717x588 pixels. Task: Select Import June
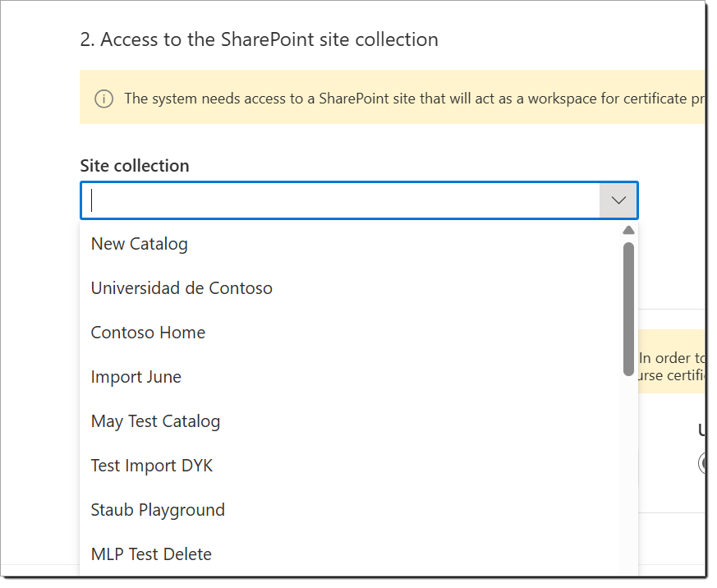(136, 376)
